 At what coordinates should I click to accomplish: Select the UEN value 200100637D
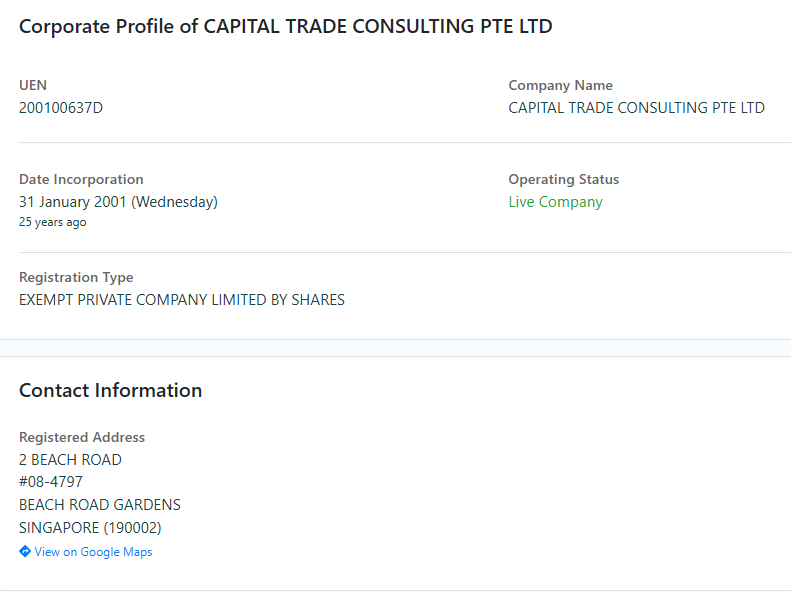(61, 108)
